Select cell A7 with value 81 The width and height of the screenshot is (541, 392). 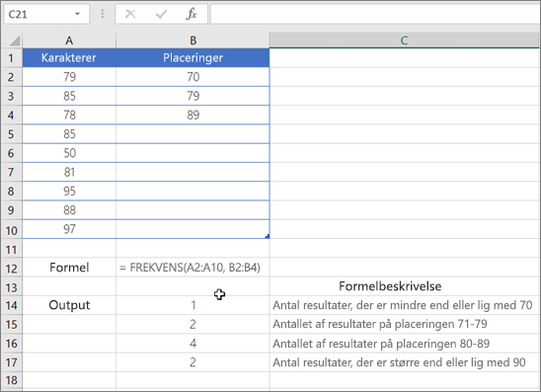pos(69,172)
